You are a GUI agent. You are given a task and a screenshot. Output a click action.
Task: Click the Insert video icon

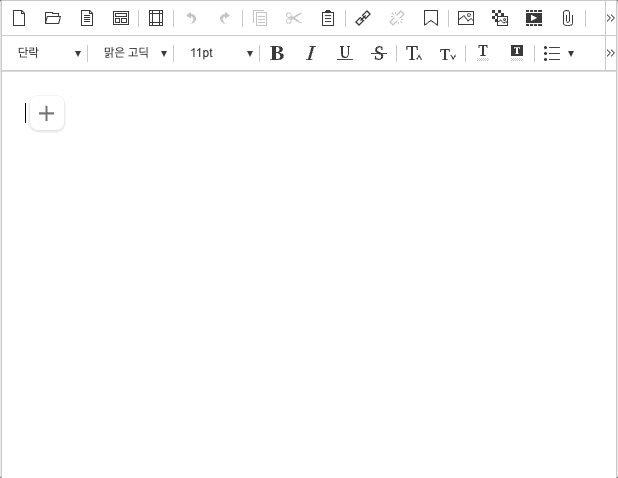tap(534, 18)
